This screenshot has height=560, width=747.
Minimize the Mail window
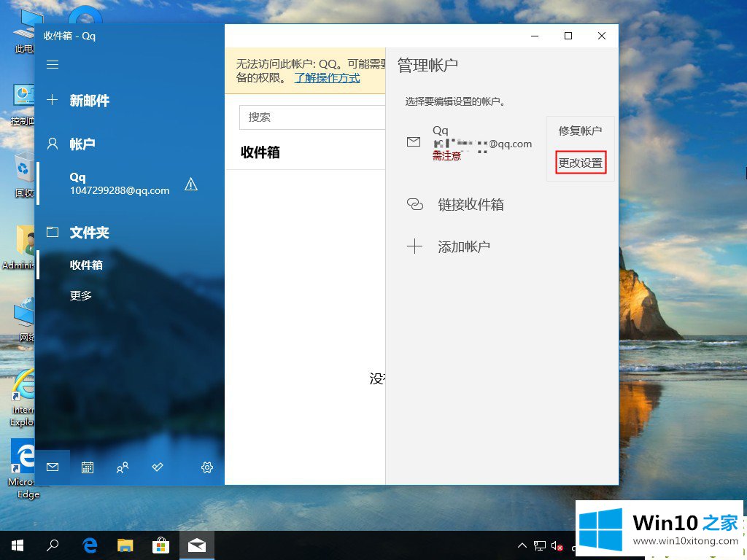click(x=535, y=36)
